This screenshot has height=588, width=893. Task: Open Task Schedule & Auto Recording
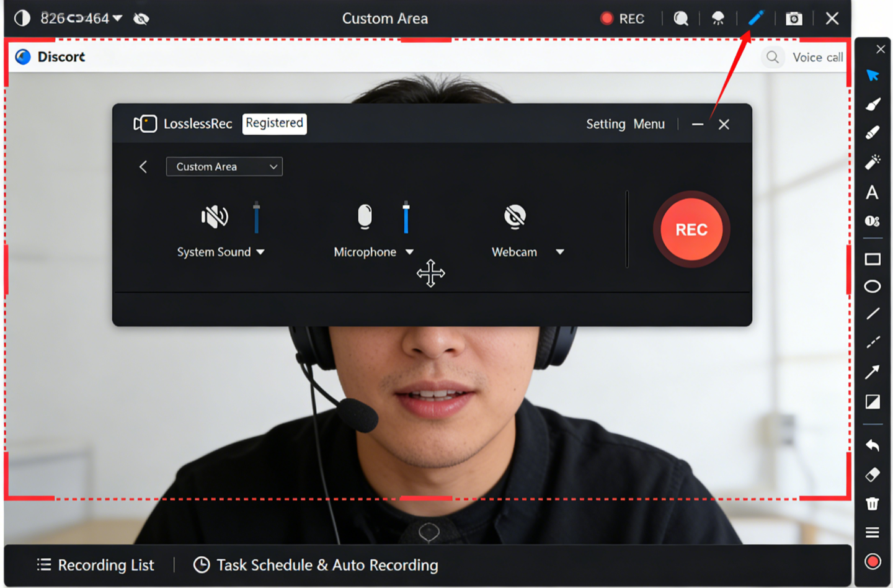click(x=316, y=564)
